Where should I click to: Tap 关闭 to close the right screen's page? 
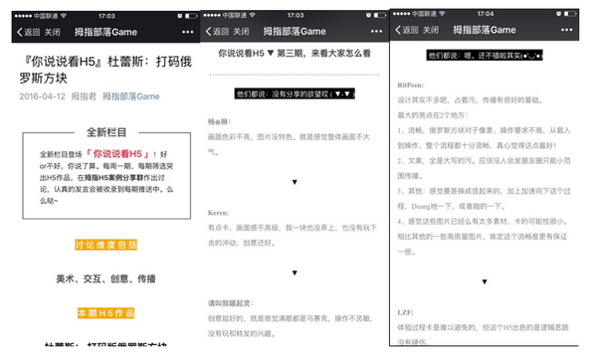pyautogui.click(x=431, y=30)
